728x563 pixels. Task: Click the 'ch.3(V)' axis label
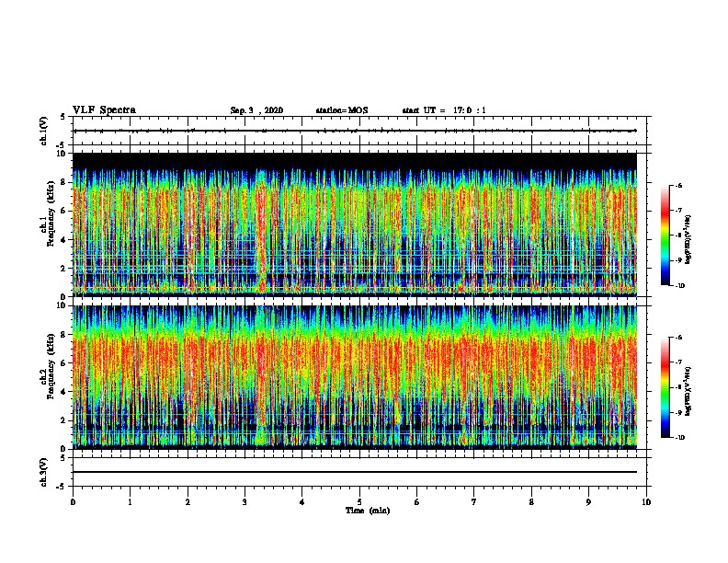tap(44, 472)
